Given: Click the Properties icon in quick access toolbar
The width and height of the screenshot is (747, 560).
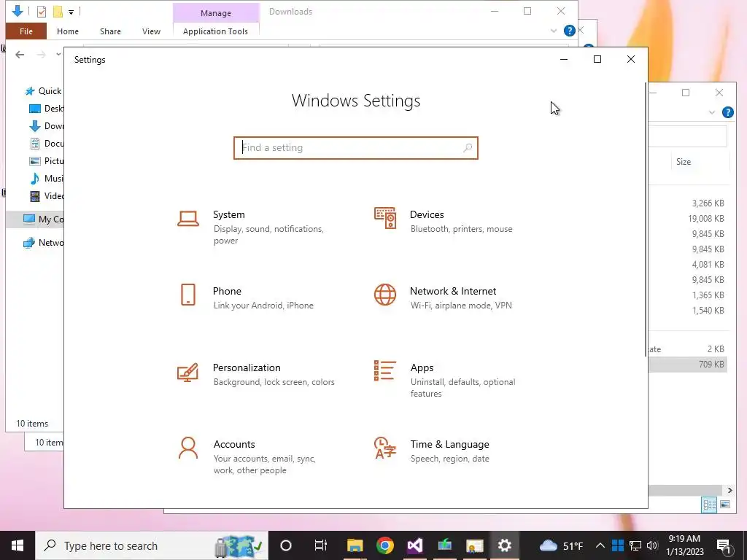Looking at the screenshot, I should (x=42, y=11).
